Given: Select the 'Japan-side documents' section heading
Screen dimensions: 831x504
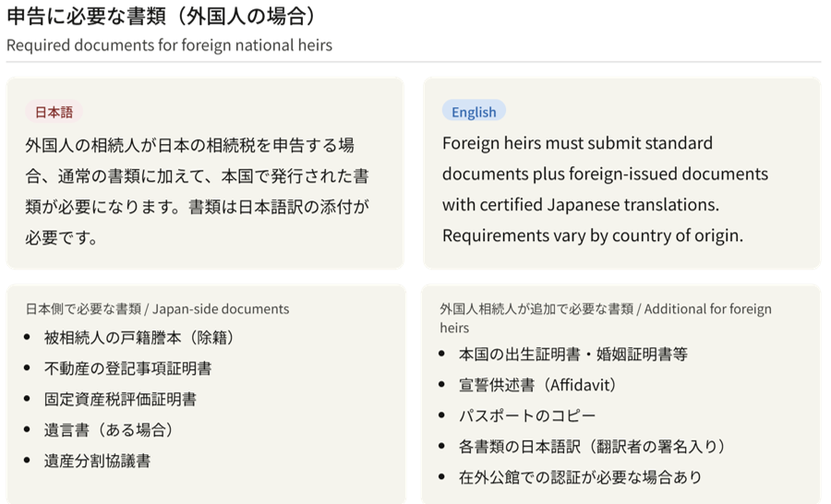Looking at the screenshot, I should coord(157,309).
